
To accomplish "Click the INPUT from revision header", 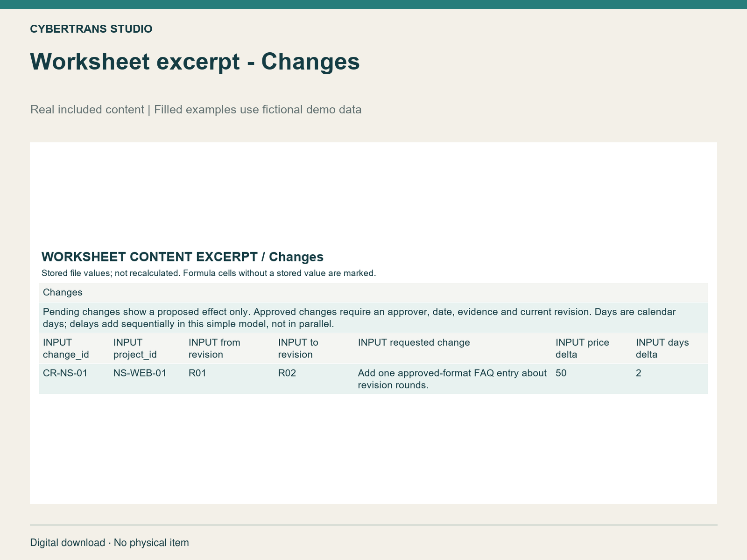I will [x=214, y=348].
